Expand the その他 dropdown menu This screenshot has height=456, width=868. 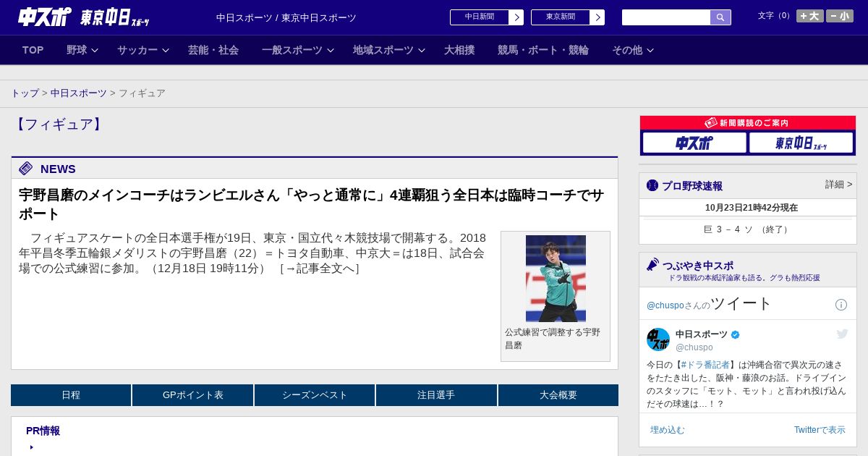click(x=633, y=50)
